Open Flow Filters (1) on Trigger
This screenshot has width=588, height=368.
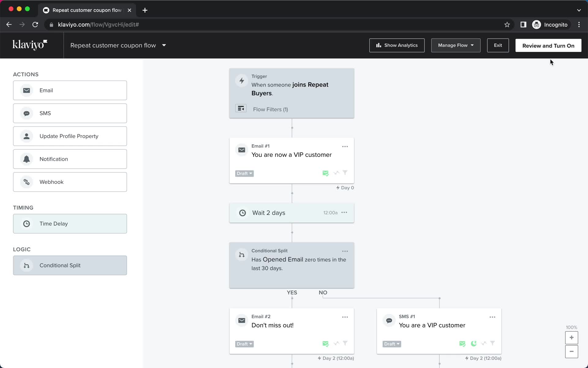click(x=270, y=109)
